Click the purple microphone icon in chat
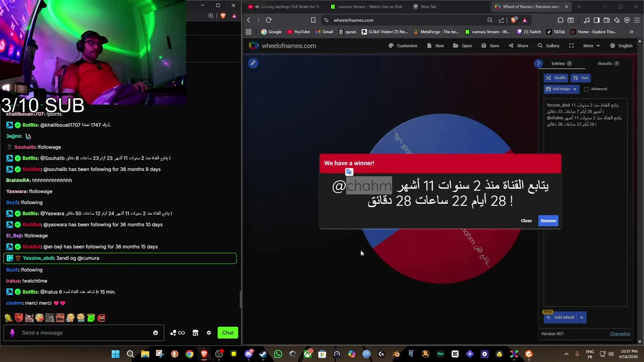Viewport: 644px width, 362px height. click(13, 333)
